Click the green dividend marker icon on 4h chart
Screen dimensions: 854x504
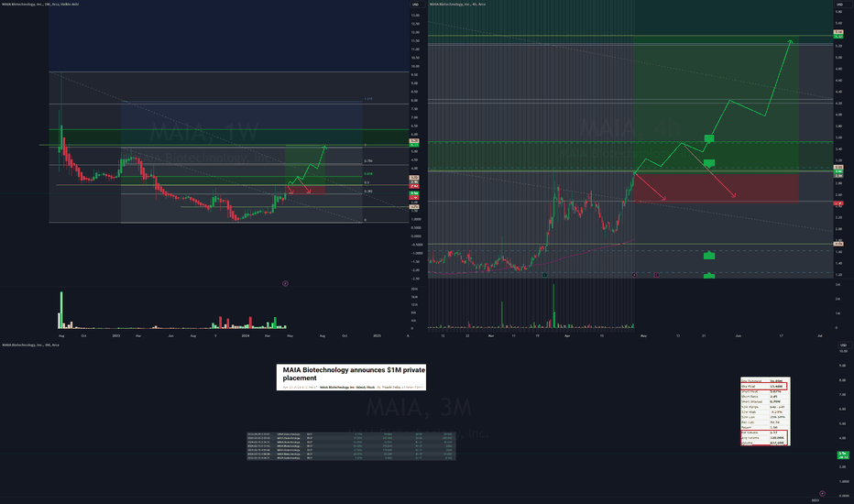544,275
